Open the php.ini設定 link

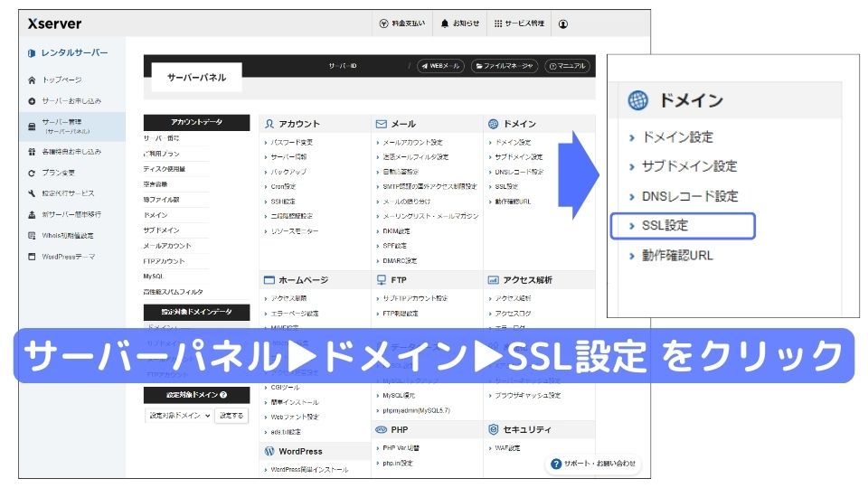398,463
